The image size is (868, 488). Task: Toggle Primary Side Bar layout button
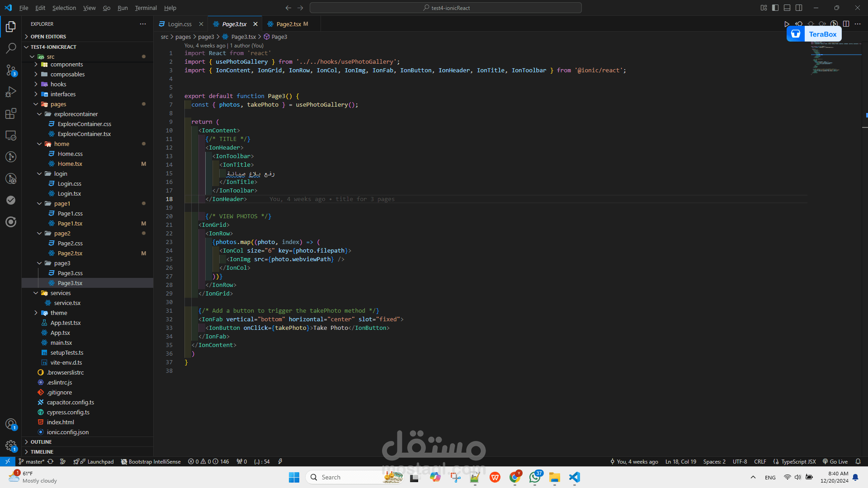[x=775, y=8]
